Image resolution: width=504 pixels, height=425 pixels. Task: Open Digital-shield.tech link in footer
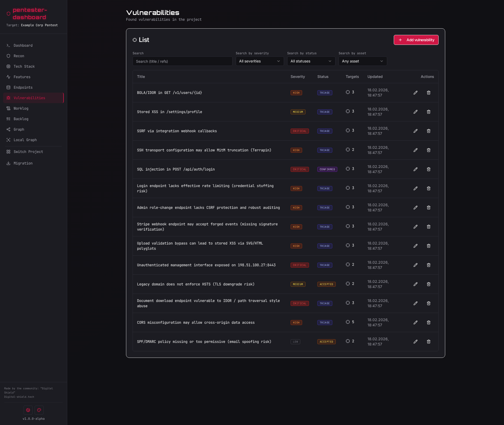pyautogui.click(x=19, y=397)
